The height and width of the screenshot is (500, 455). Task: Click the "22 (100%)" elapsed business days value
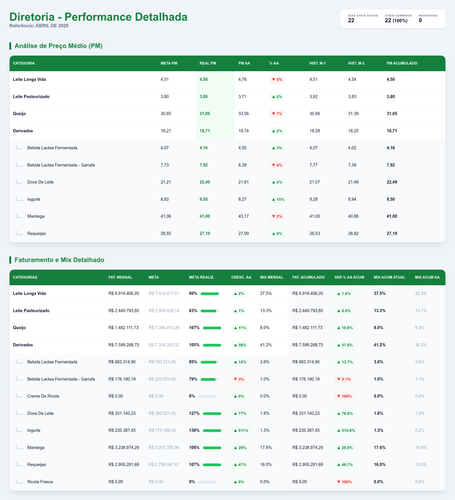(396, 21)
